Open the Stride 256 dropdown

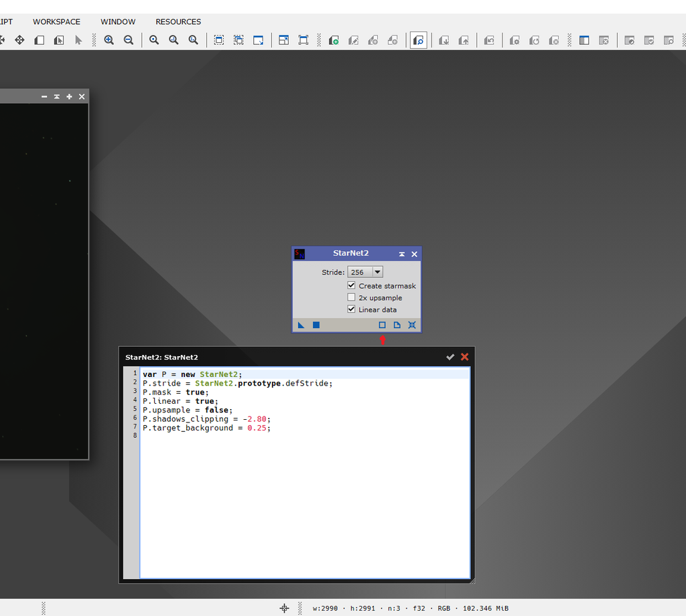coord(365,272)
